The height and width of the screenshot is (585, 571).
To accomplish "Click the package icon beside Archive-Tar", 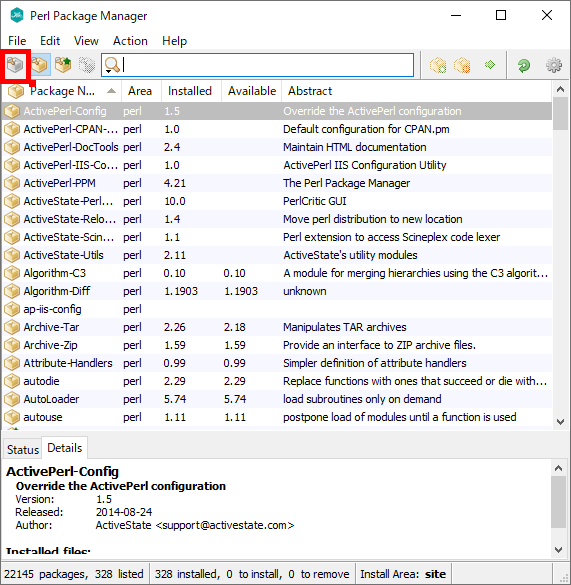I will pos(12,327).
